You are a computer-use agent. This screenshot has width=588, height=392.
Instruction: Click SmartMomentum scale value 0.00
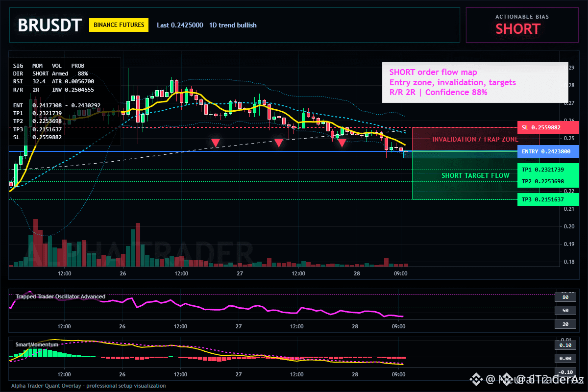(x=565, y=359)
